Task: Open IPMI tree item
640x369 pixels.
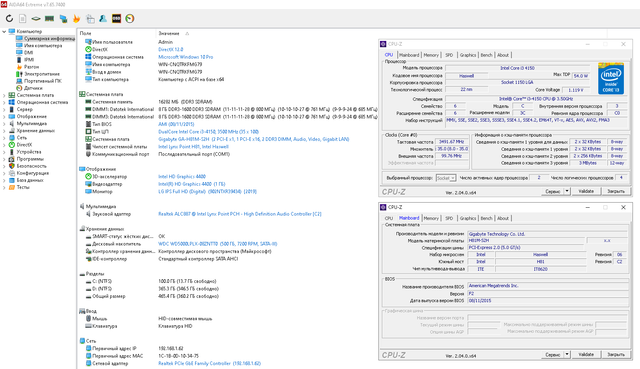Action: click(x=29, y=60)
